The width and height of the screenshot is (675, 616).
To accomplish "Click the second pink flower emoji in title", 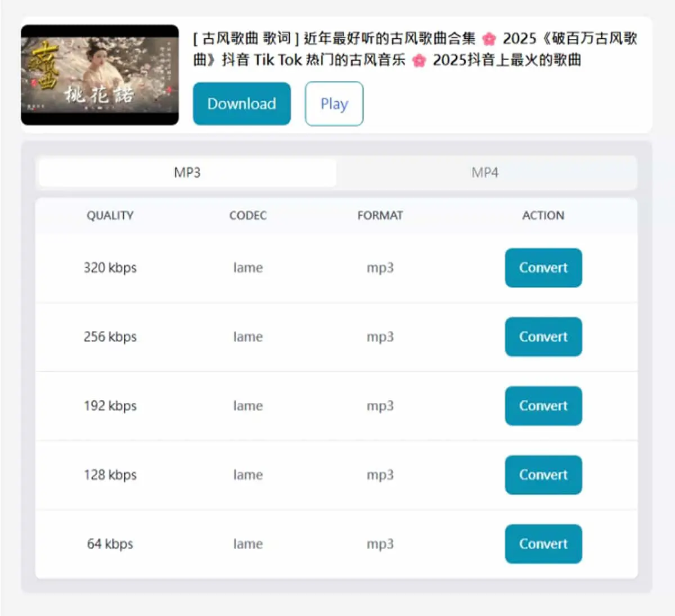I will point(419,60).
